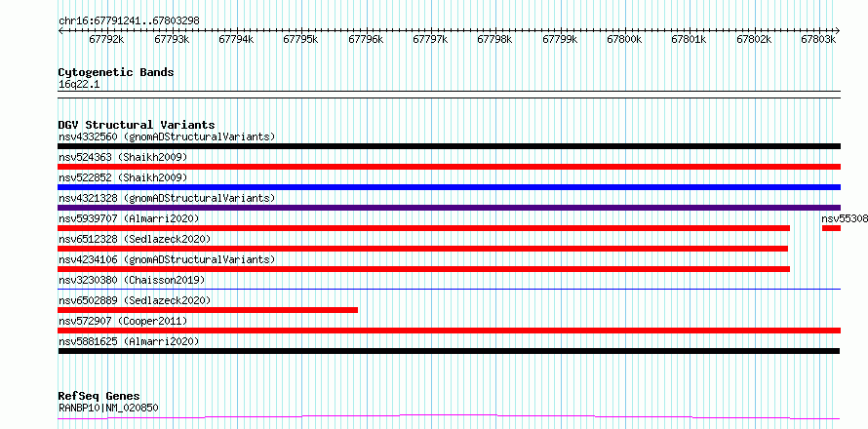868x429 pixels.
Task: Click the ruler's left arrowhead
Action: (60, 30)
